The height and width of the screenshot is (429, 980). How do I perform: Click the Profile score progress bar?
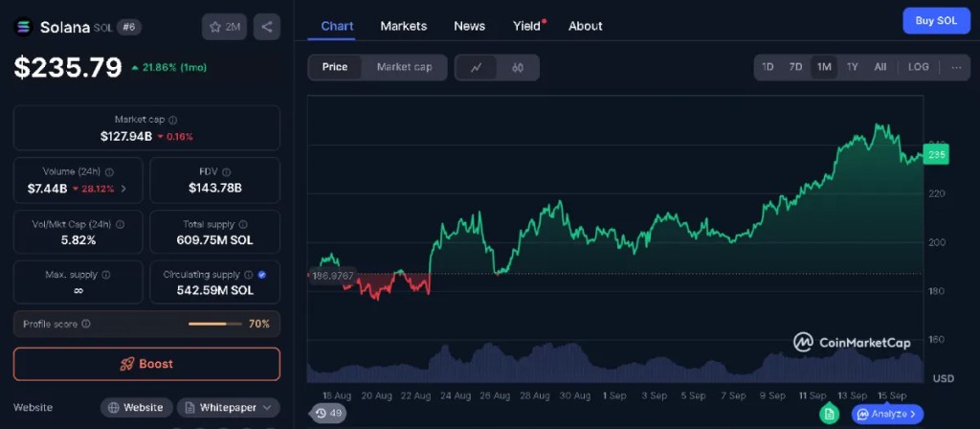click(214, 325)
